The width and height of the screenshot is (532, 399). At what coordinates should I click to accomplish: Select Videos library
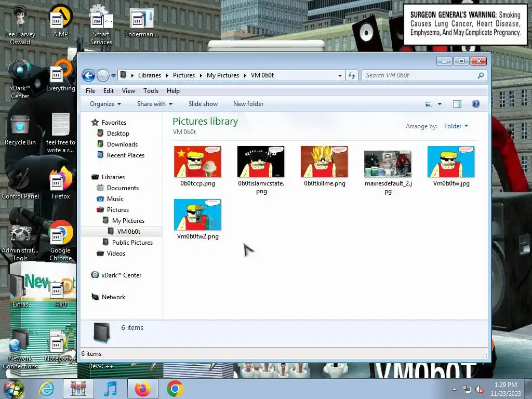[x=116, y=254]
